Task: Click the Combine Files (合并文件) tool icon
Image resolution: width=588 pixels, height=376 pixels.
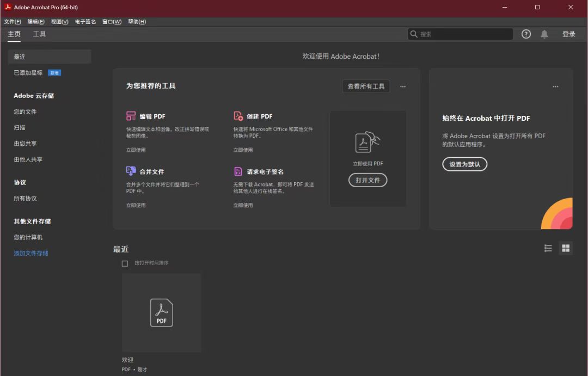Action: point(131,171)
